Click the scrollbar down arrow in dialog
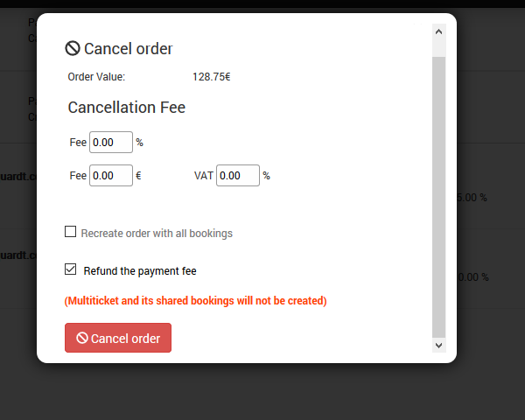 pyautogui.click(x=438, y=345)
